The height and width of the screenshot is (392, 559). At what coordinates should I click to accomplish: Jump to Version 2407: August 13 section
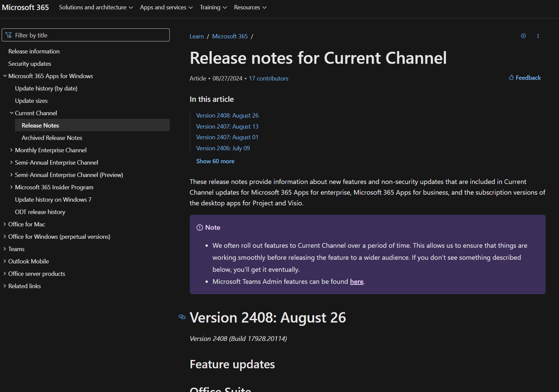(227, 127)
